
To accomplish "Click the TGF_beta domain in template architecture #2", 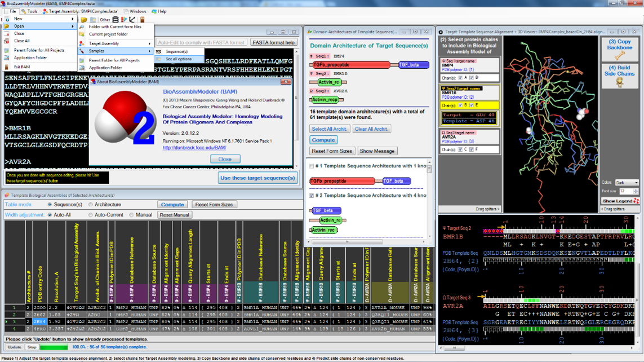I will pyautogui.click(x=326, y=210).
